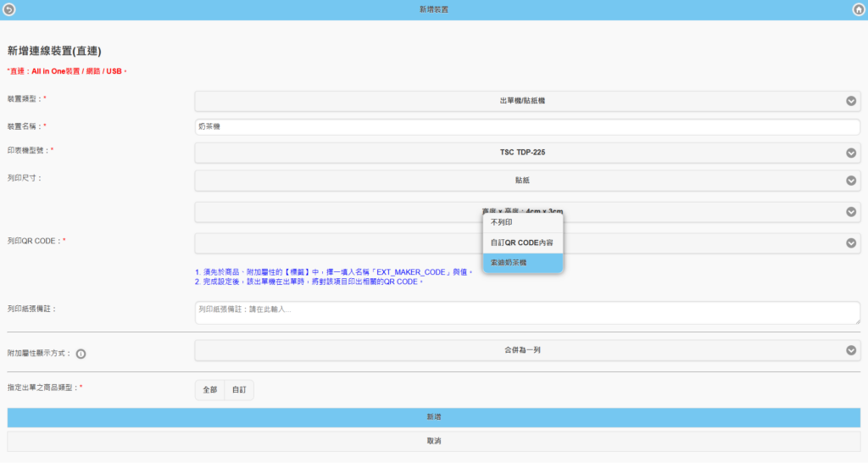Click the chevron arrow of 合併為一列 field

[851, 350]
